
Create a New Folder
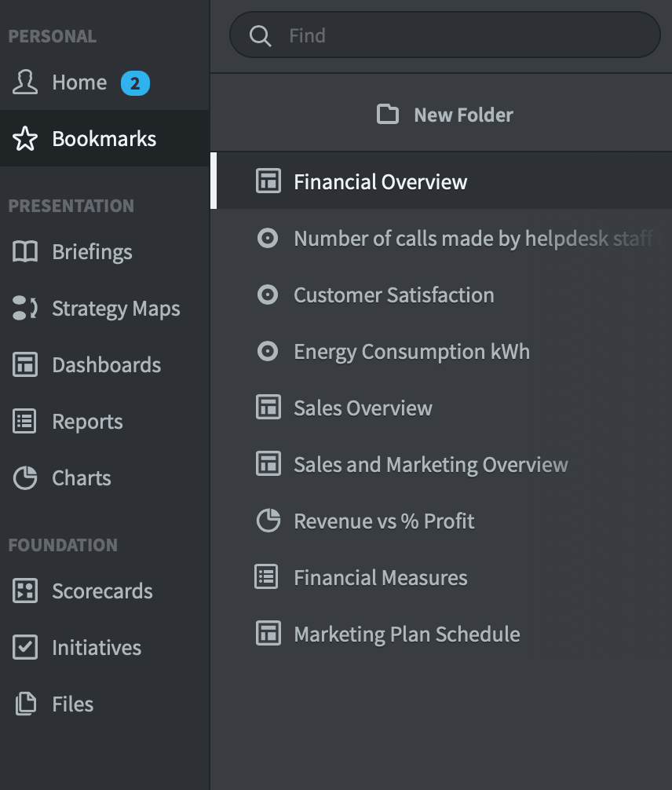pos(444,115)
